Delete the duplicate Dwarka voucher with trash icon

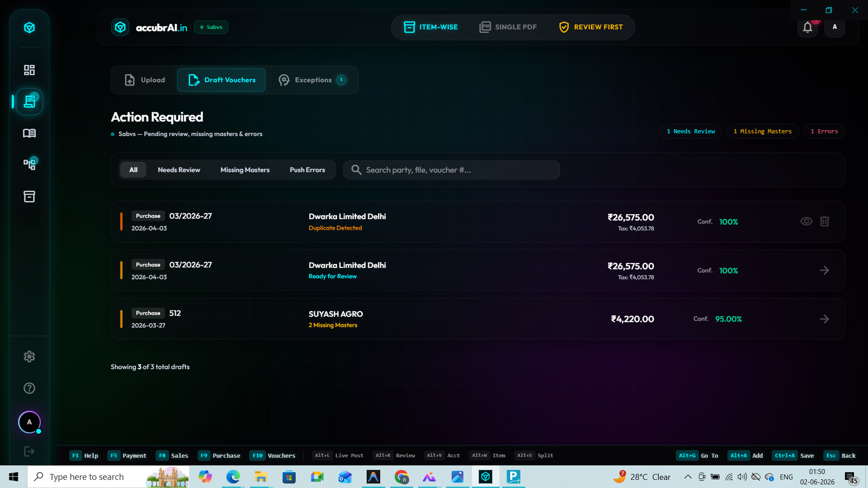pos(825,221)
